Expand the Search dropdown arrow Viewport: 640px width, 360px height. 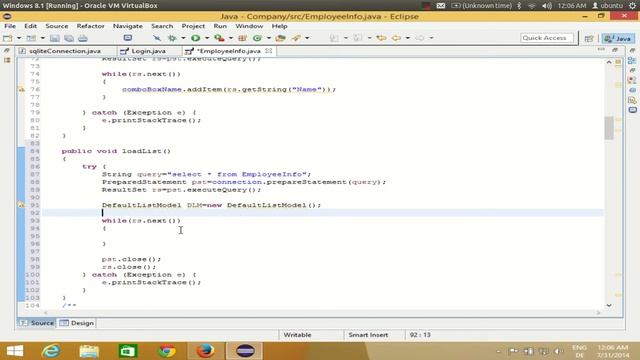pyautogui.click(x=307, y=38)
